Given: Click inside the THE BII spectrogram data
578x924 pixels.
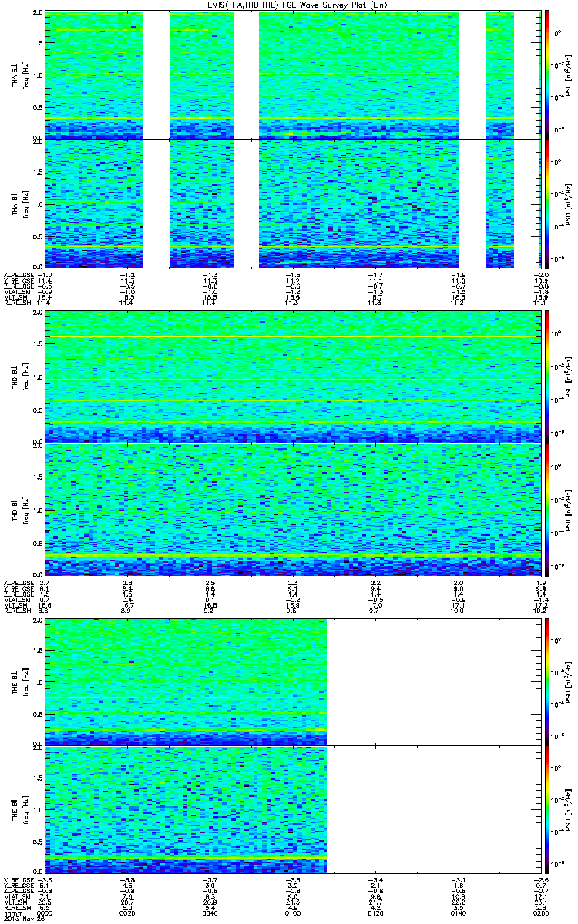Looking at the screenshot, I should pos(187,810).
